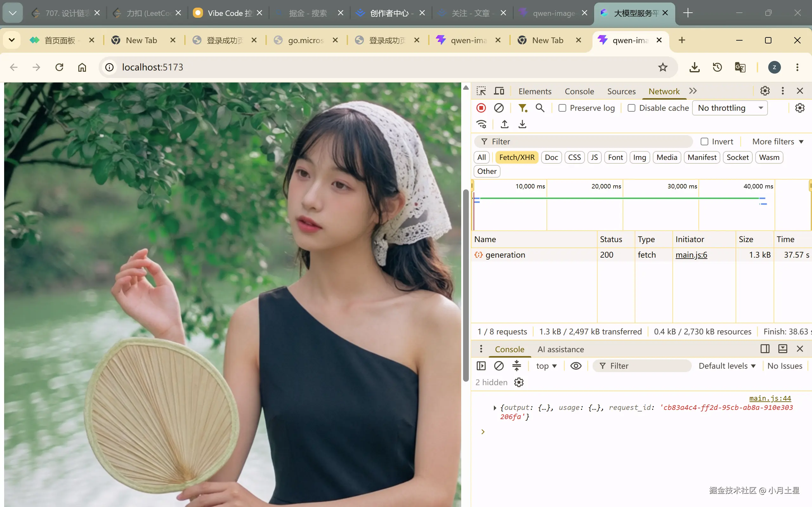Open AI assistance drawer tab
This screenshot has height=507, width=812.
(561, 349)
